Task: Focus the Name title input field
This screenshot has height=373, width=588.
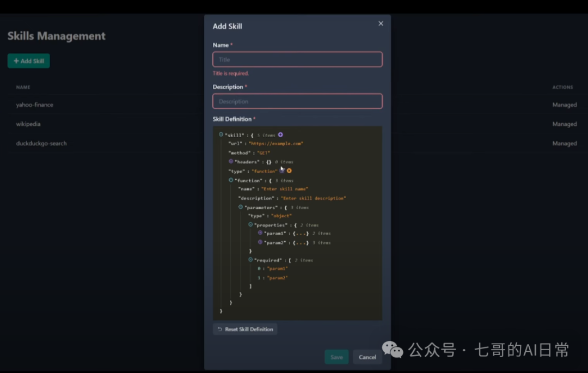Action: point(297,59)
